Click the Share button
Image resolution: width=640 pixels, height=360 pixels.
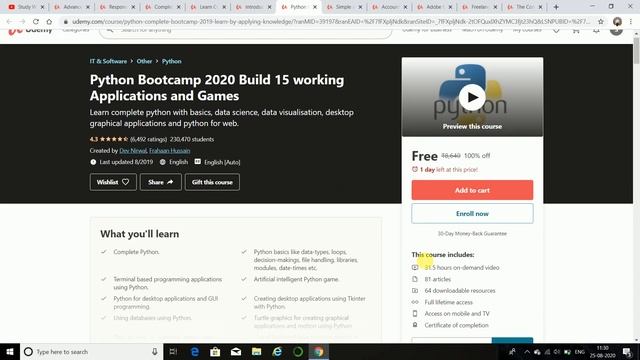pos(161,182)
